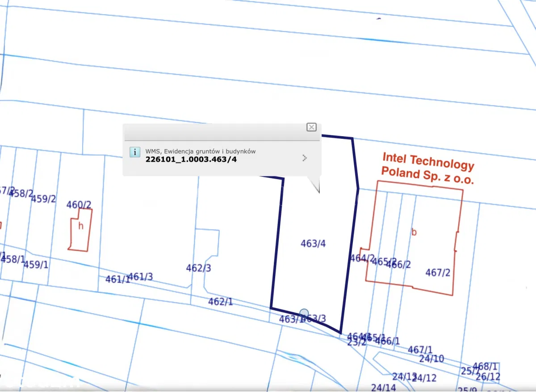Click the popup gray header bar
Viewport: 536px width, 392px height.
214,132
